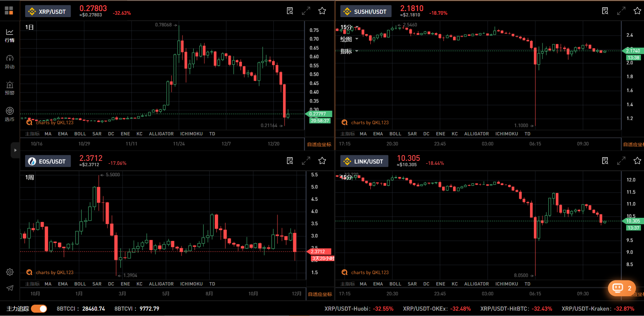Image resolution: width=644 pixels, height=316 pixels.
Task: Open the 指标 indicator dropdown
Action: point(349,51)
